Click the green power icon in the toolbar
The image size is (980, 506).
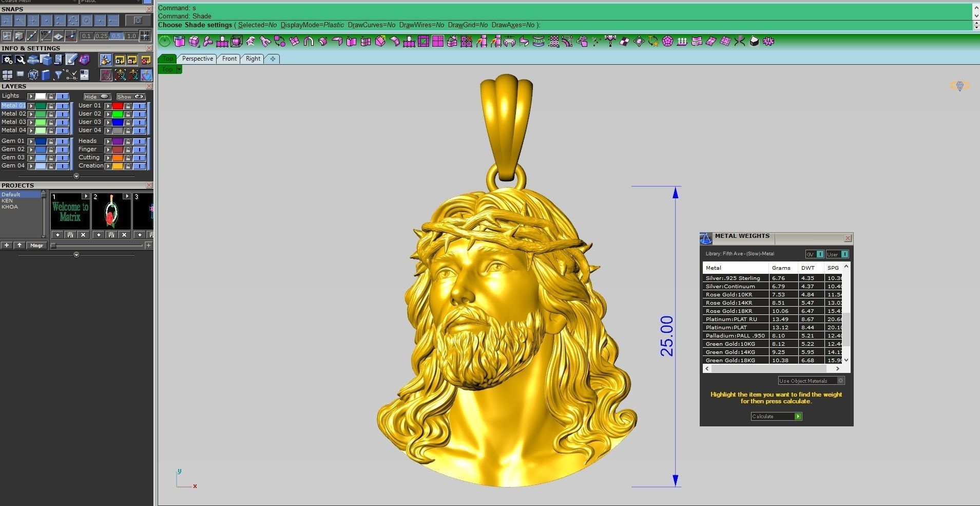(x=165, y=41)
